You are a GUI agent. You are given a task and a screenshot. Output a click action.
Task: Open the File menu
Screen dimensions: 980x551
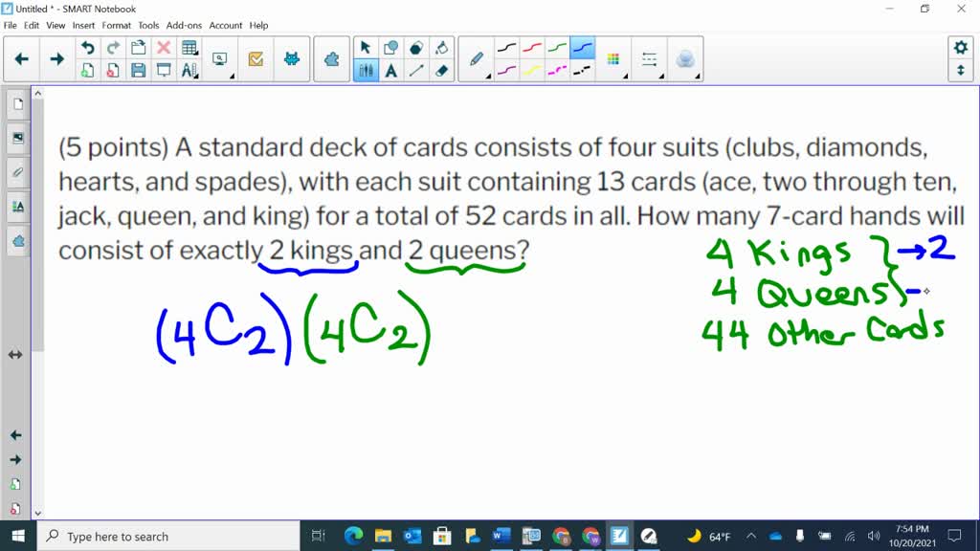(10, 26)
